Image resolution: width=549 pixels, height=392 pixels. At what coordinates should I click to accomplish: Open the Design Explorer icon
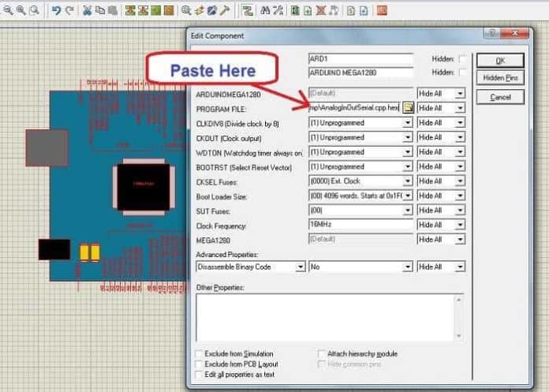click(x=295, y=10)
